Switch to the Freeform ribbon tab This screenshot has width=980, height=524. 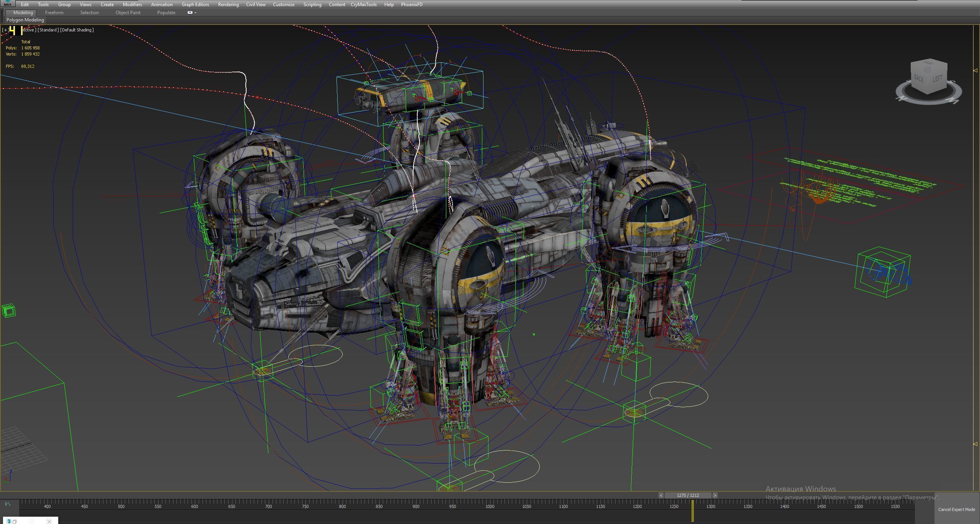point(54,13)
